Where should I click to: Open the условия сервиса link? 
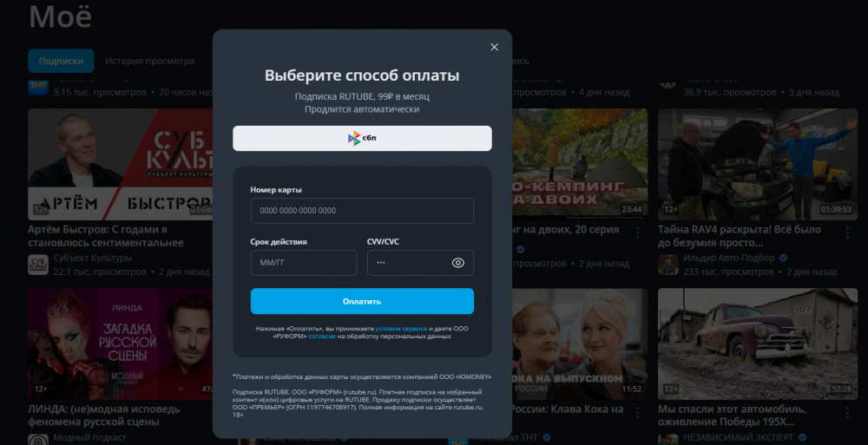tap(401, 330)
